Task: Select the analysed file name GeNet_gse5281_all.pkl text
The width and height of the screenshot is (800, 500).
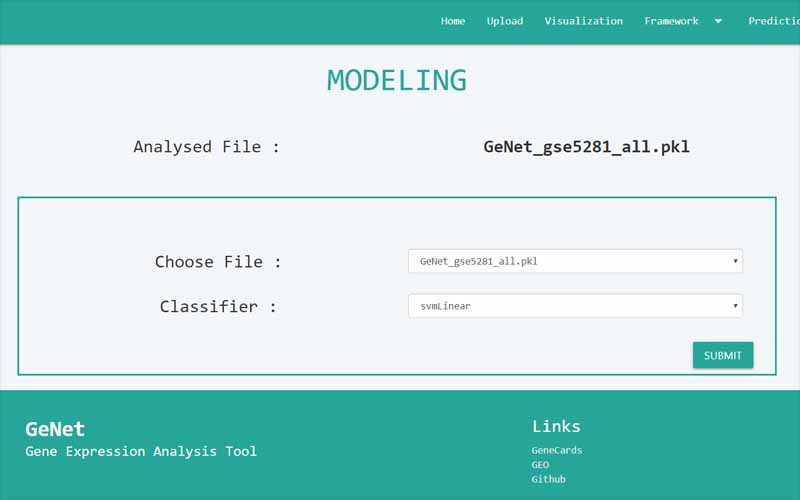Action: [586, 147]
